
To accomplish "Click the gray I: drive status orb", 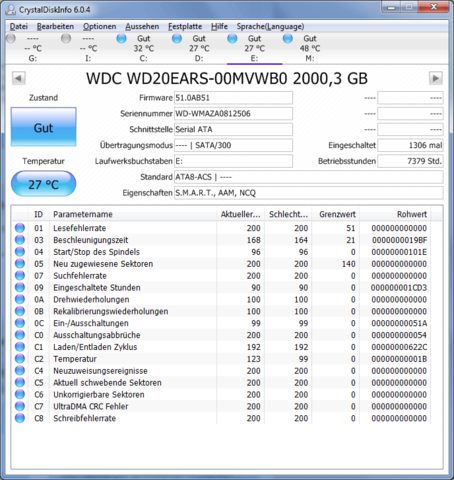I will coord(66,39).
